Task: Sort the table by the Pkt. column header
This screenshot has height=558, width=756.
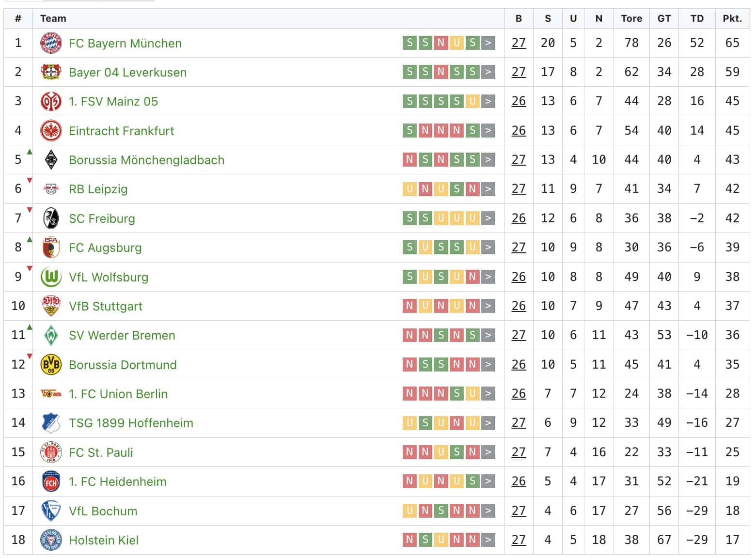Action: [x=733, y=18]
